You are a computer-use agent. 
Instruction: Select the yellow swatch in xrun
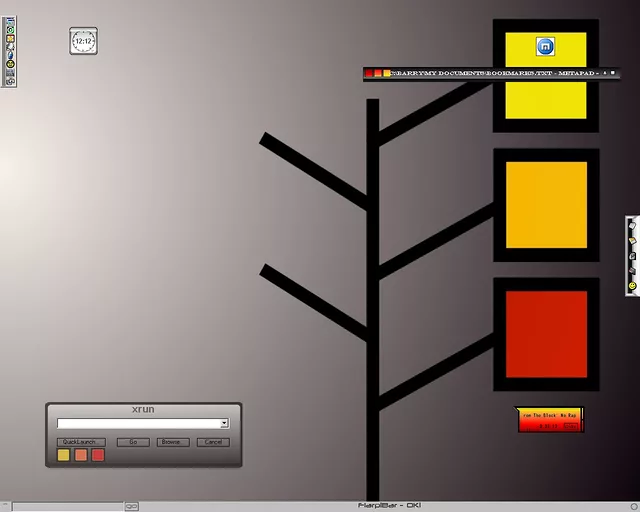coord(64,455)
